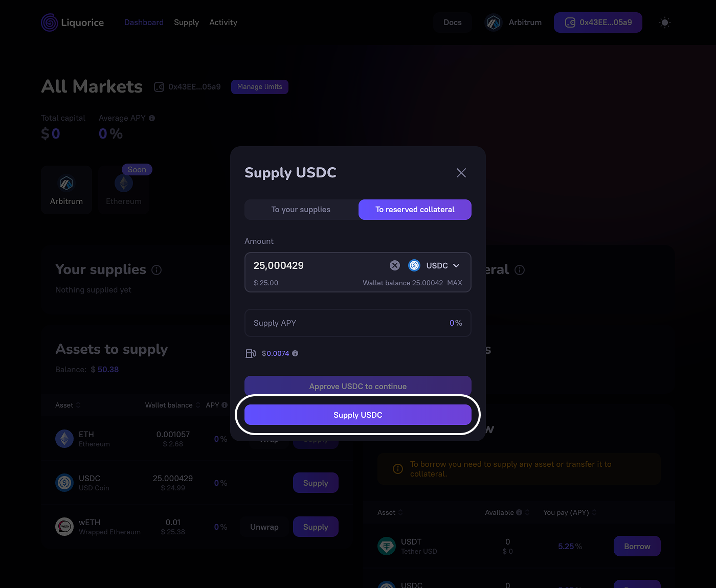Open the wallet 0x43EE...05a9 menu

click(x=597, y=22)
